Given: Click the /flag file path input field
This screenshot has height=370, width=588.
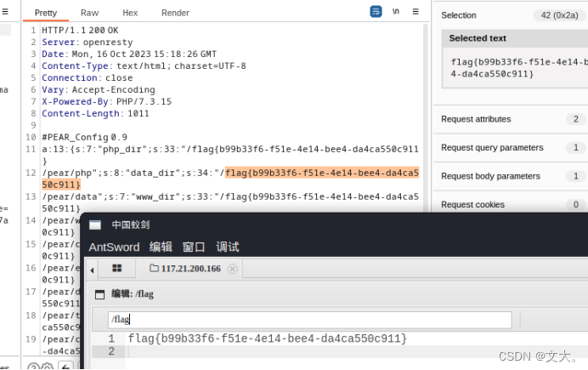Looking at the screenshot, I should click(310, 320).
